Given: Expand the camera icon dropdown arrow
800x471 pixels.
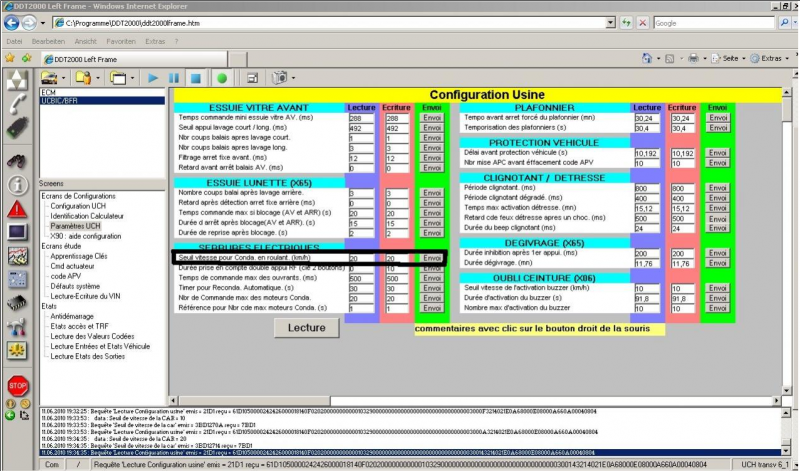Looking at the screenshot, I should [x=293, y=78].
